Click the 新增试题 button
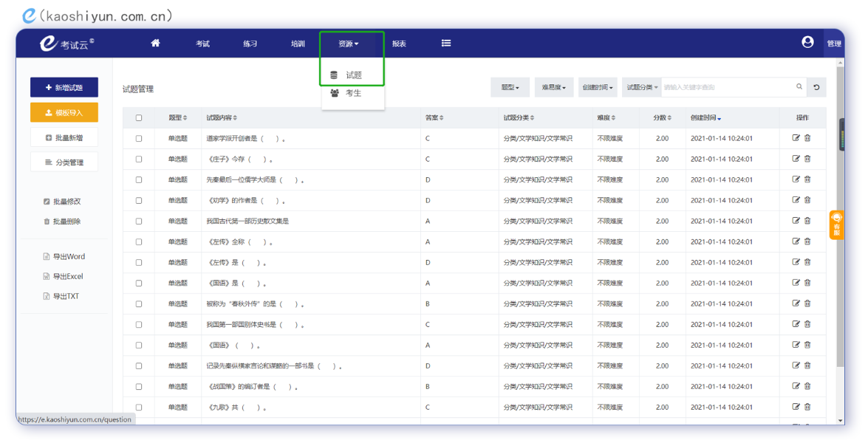 pos(64,88)
